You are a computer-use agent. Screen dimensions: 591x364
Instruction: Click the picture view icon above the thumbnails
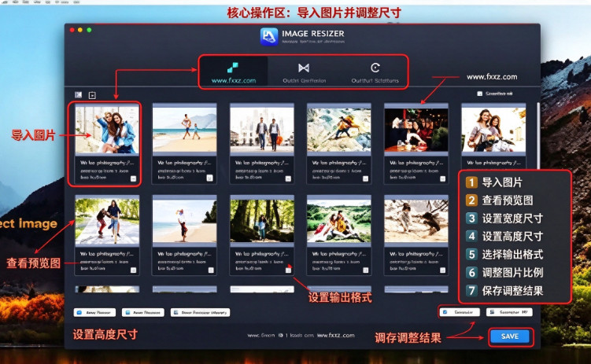[x=78, y=95]
